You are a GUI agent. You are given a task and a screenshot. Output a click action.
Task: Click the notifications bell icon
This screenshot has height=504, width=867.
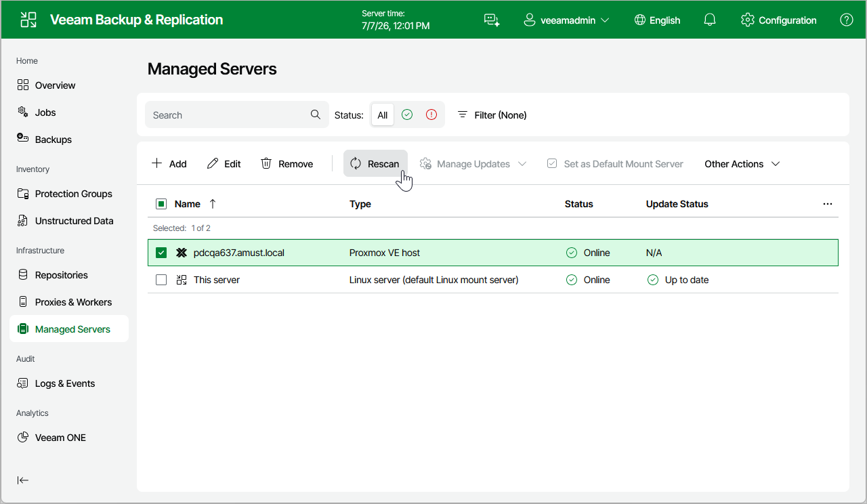click(x=710, y=20)
